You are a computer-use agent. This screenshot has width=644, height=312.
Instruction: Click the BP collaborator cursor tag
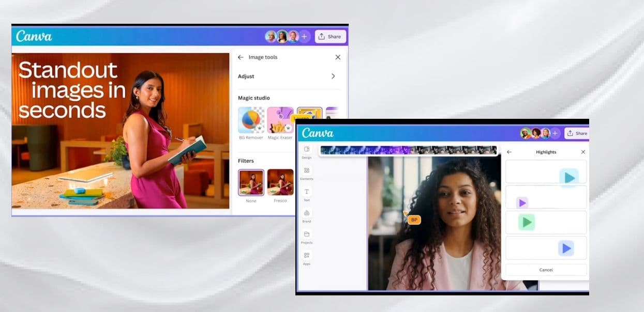[414, 220]
